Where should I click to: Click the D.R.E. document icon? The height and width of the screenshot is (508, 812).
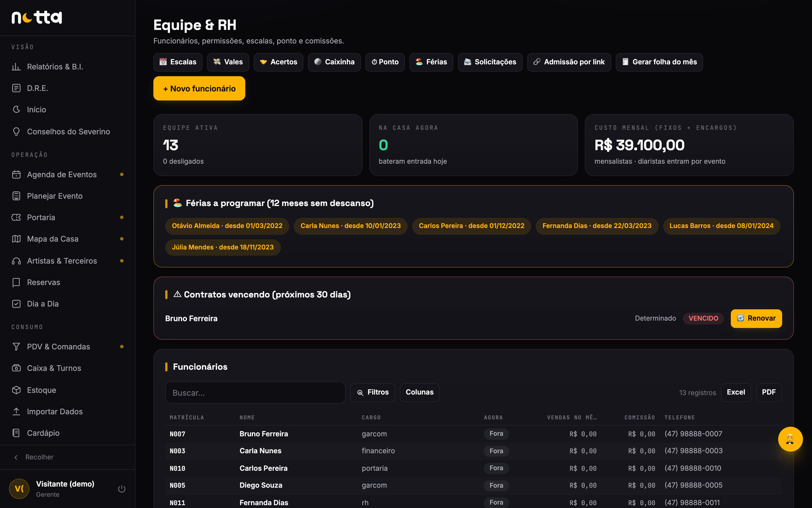pos(16,88)
